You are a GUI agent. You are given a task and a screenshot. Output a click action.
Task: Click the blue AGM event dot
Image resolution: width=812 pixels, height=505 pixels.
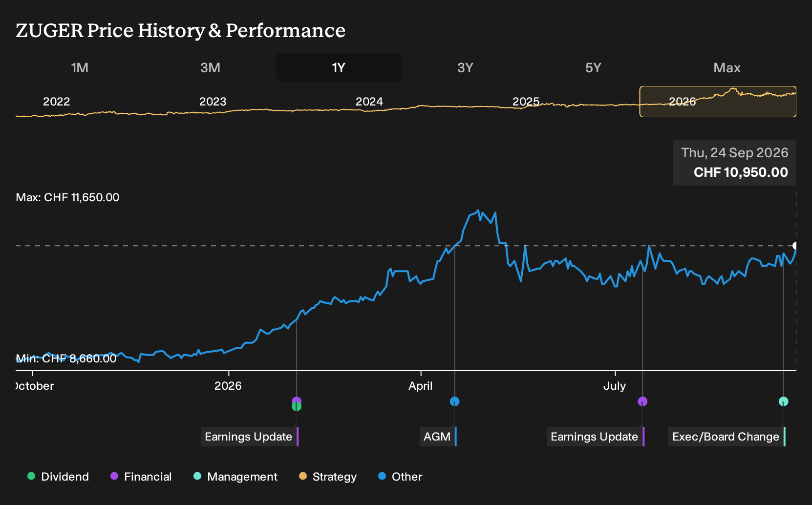pos(454,401)
